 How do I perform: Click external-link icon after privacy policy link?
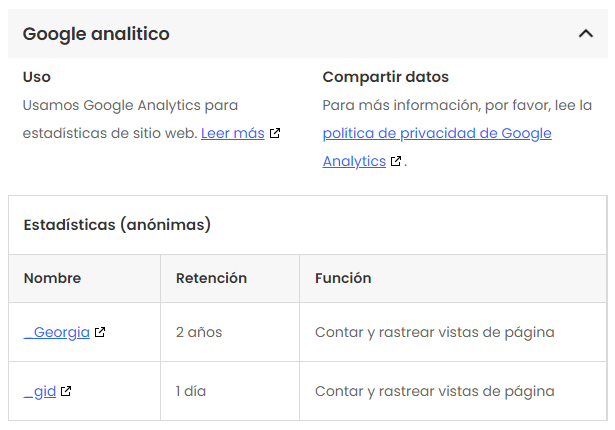396,161
